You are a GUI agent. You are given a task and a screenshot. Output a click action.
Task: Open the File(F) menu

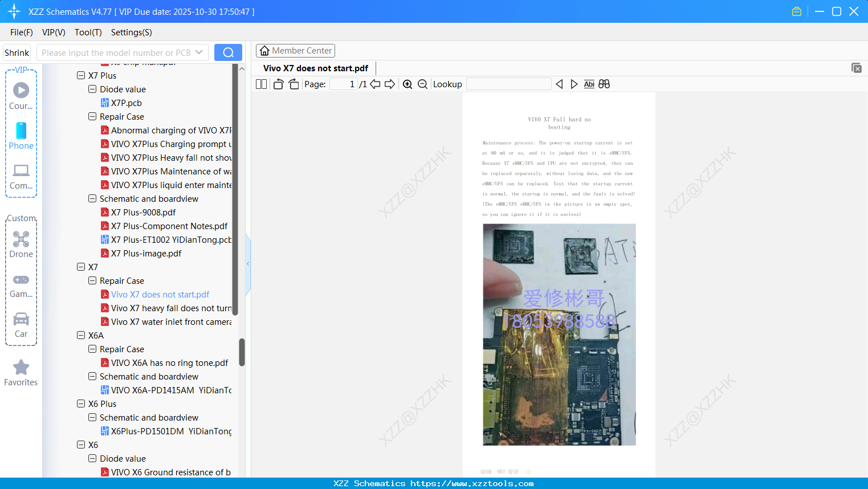(22, 32)
